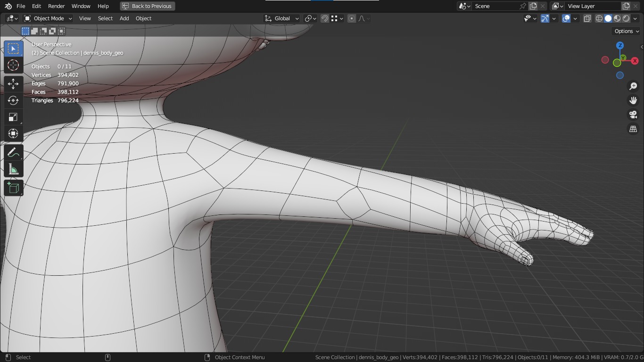Open the Global transform orientation dropdown
644x362 pixels.
click(x=281, y=18)
